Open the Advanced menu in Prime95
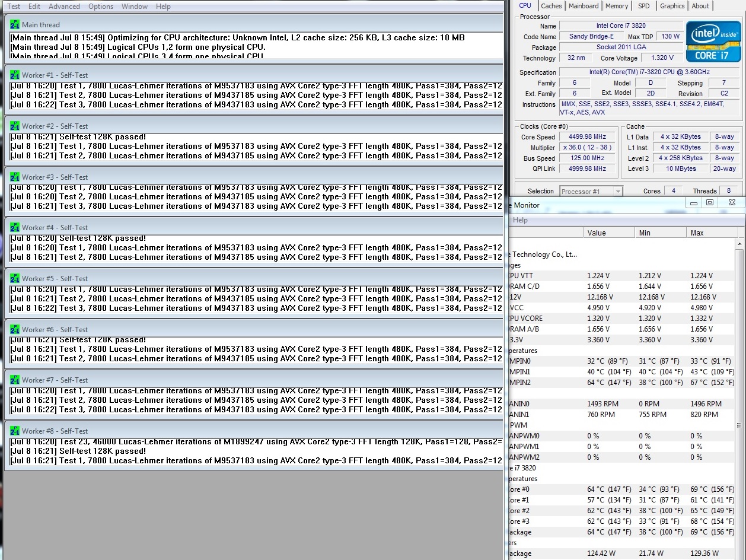 click(x=64, y=7)
